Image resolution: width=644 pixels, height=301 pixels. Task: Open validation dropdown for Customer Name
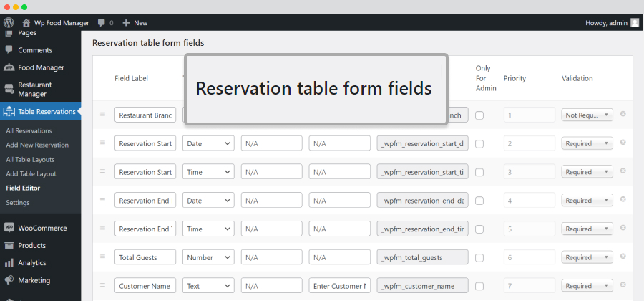[587, 286]
